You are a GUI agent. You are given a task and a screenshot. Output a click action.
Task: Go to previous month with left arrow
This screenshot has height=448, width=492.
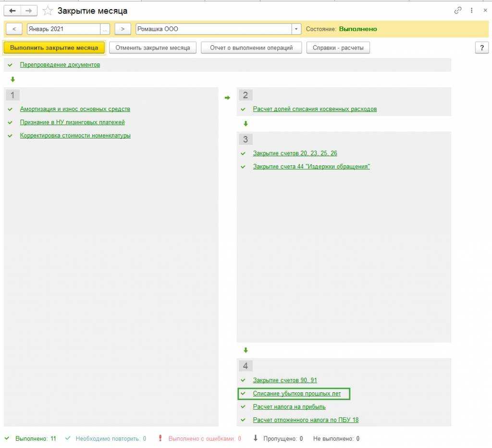pyautogui.click(x=14, y=29)
